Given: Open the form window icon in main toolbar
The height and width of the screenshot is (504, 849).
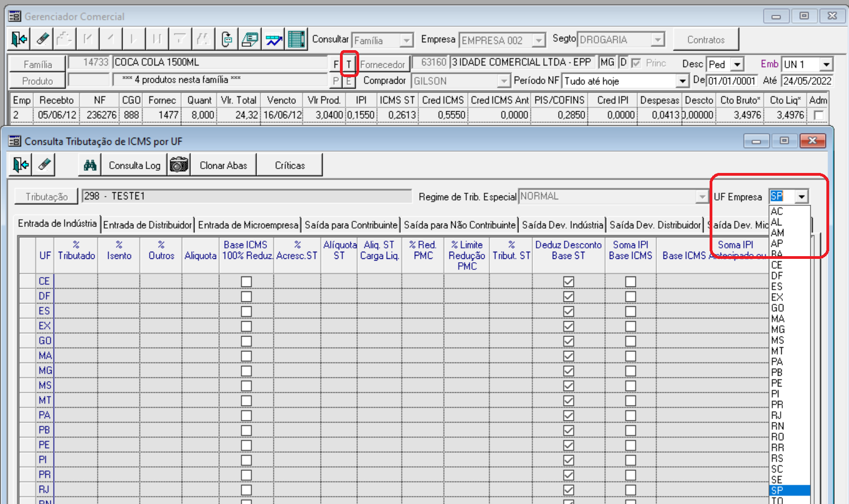Looking at the screenshot, I should pos(250,39).
